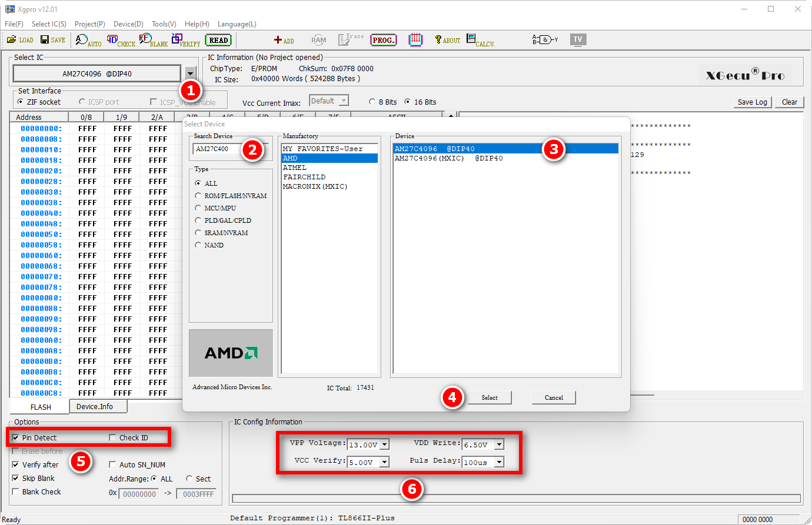This screenshot has width=812, height=525.
Task: Open the Puls Delay dropdown
Action: (499, 462)
